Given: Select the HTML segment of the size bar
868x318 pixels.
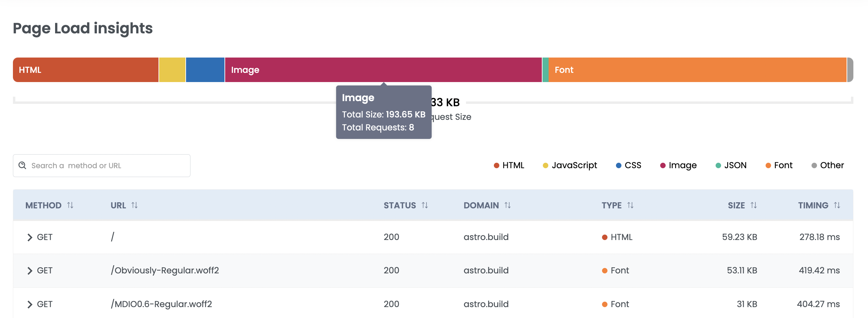Looking at the screenshot, I should point(86,70).
